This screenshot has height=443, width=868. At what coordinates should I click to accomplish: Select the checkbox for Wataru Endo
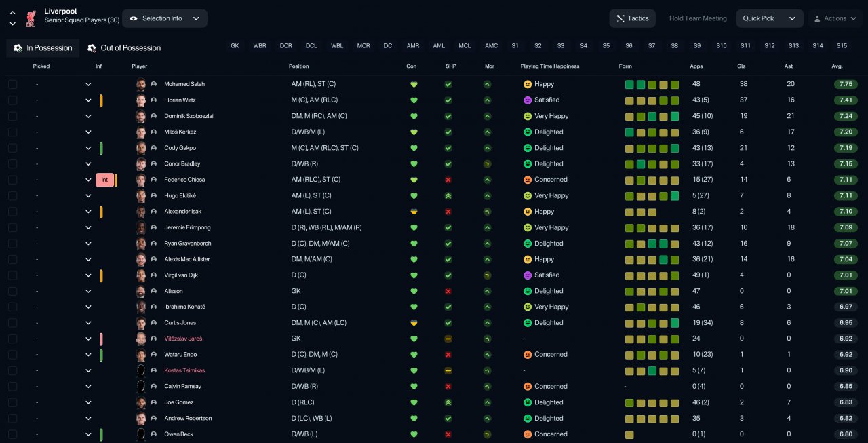tap(12, 355)
